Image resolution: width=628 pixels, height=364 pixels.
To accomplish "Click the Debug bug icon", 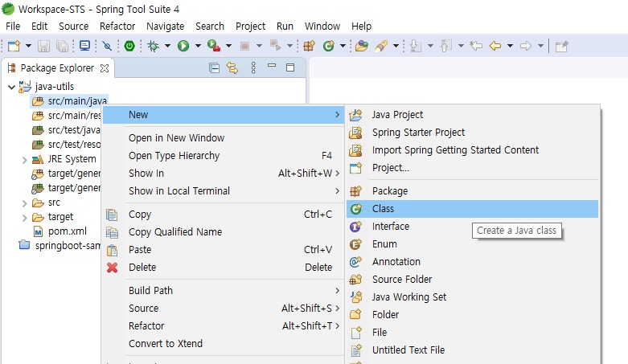I will (153, 46).
